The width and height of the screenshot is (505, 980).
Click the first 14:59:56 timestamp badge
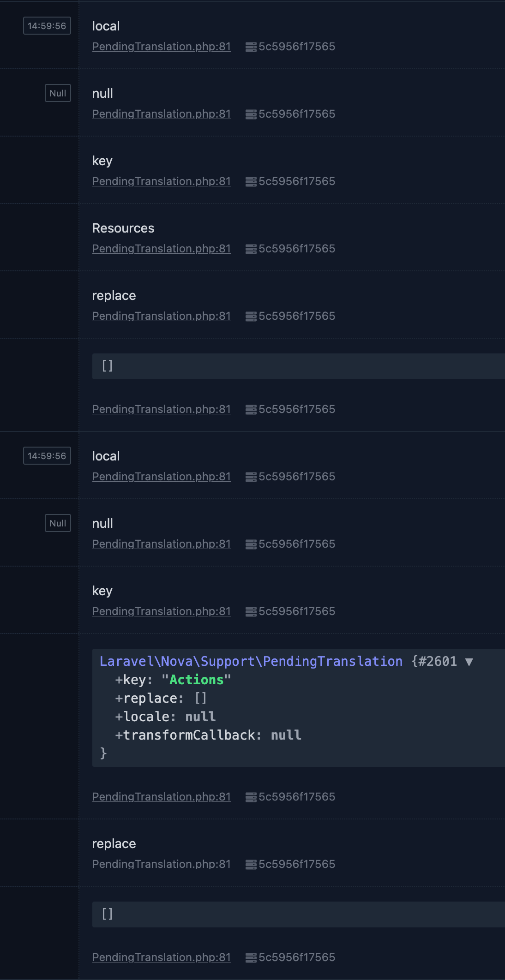coord(47,26)
